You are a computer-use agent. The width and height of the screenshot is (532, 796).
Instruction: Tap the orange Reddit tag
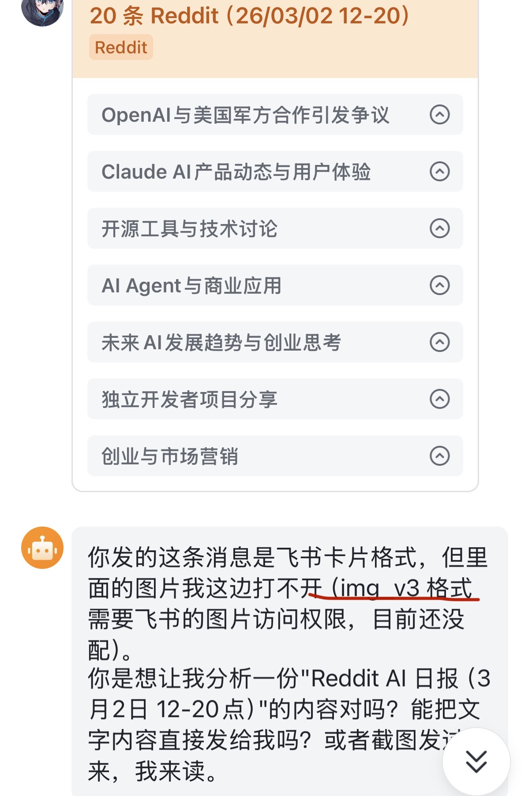121,48
